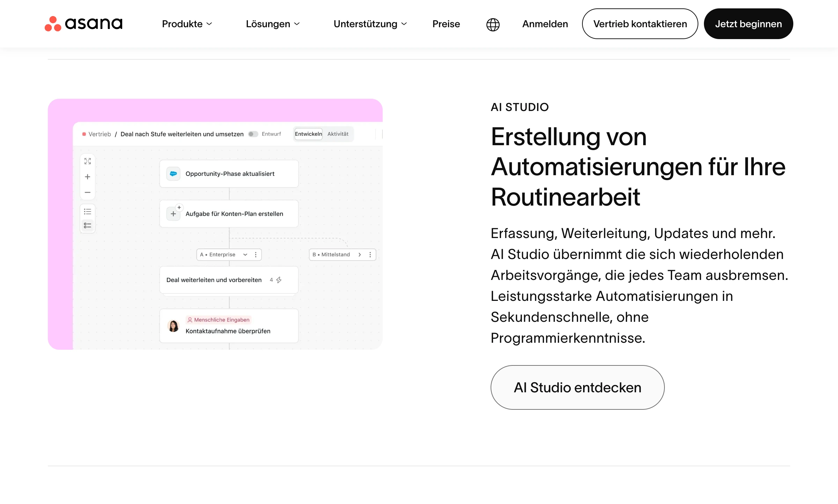Open the A • Enterprise branch dropdown

click(x=245, y=255)
